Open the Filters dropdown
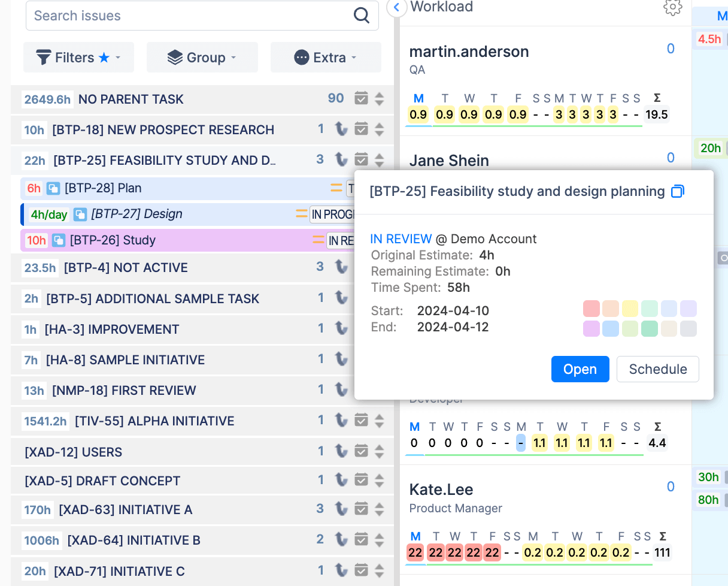Image resolution: width=728 pixels, height=586 pixels. point(78,58)
